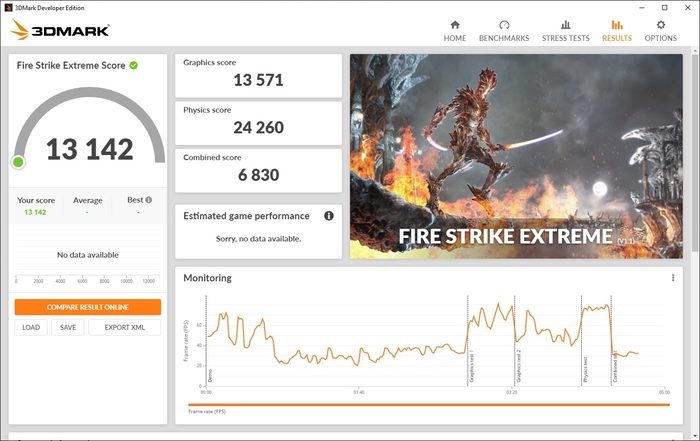Show Estimated game performance info
This screenshot has width=700, height=441.
click(x=328, y=215)
